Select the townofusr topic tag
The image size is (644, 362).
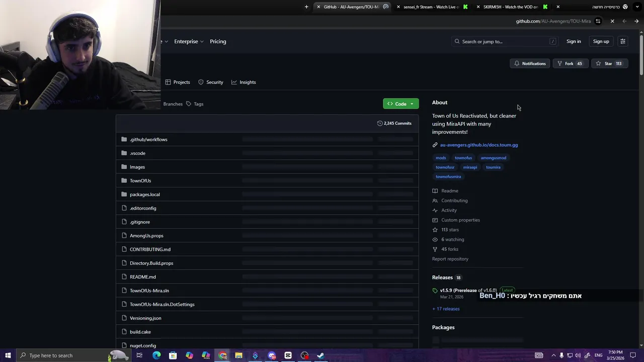point(445,167)
